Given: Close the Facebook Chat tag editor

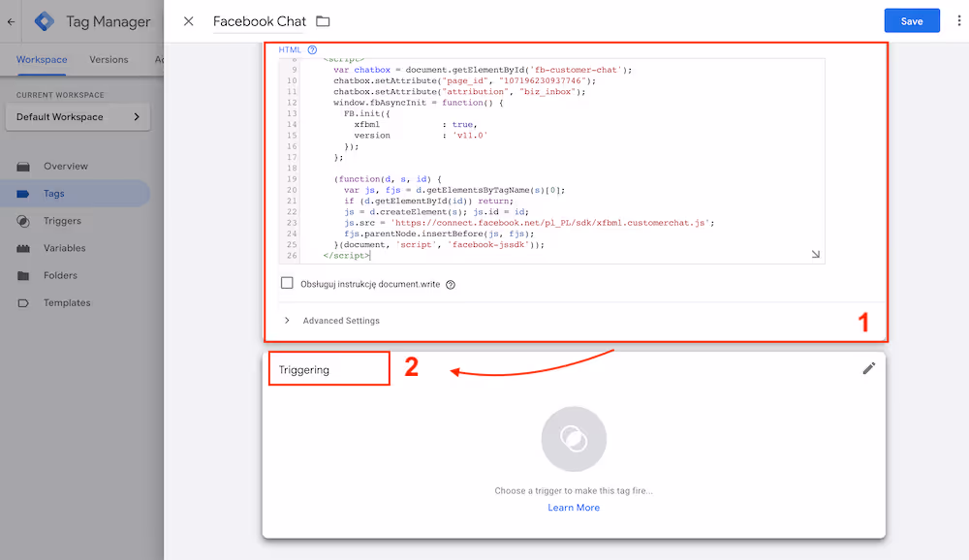Looking at the screenshot, I should 189,21.
